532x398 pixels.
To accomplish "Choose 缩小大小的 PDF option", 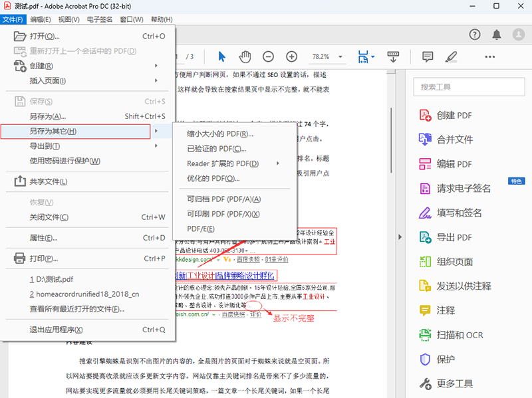I will tap(235, 134).
